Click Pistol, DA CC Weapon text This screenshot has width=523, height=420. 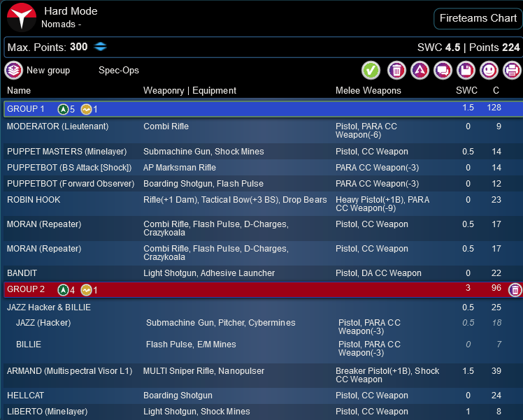[378, 273]
